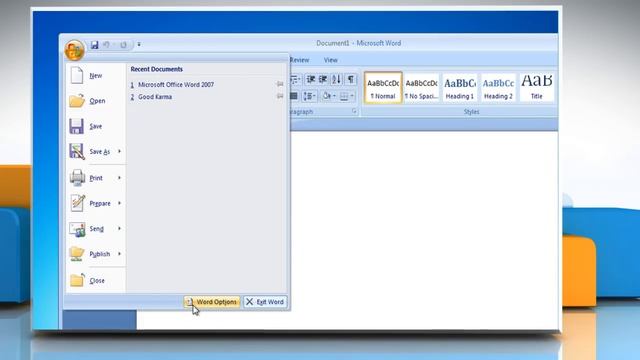640x360 pixels.
Task: Open Customize Quick Access Toolbar dropdown arrow
Action: click(x=139, y=44)
